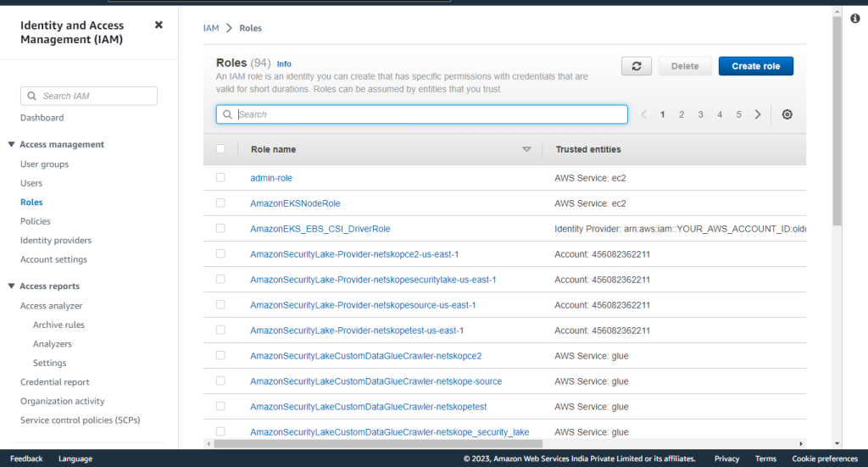
Task: Toggle the select-all roles checkbox
Action: coord(221,149)
